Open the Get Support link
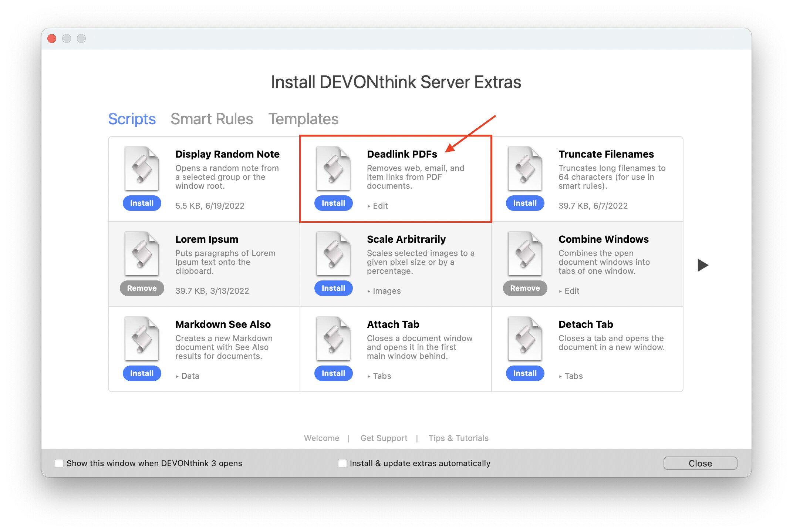The height and width of the screenshot is (532, 793). click(384, 438)
